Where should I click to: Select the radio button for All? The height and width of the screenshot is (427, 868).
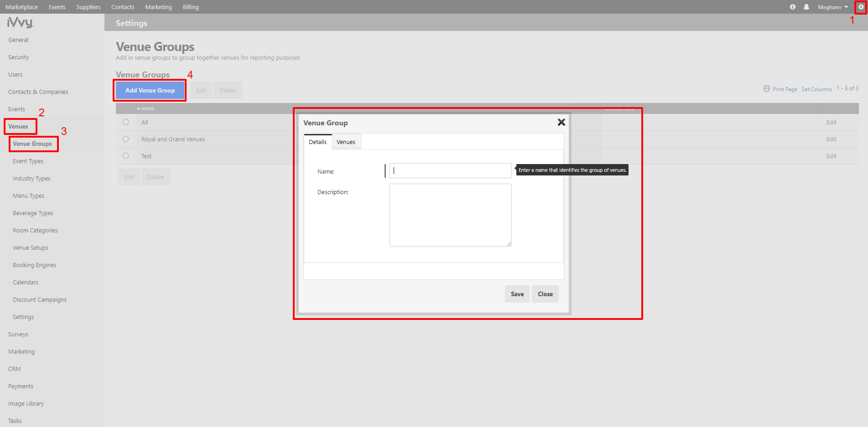(x=125, y=122)
